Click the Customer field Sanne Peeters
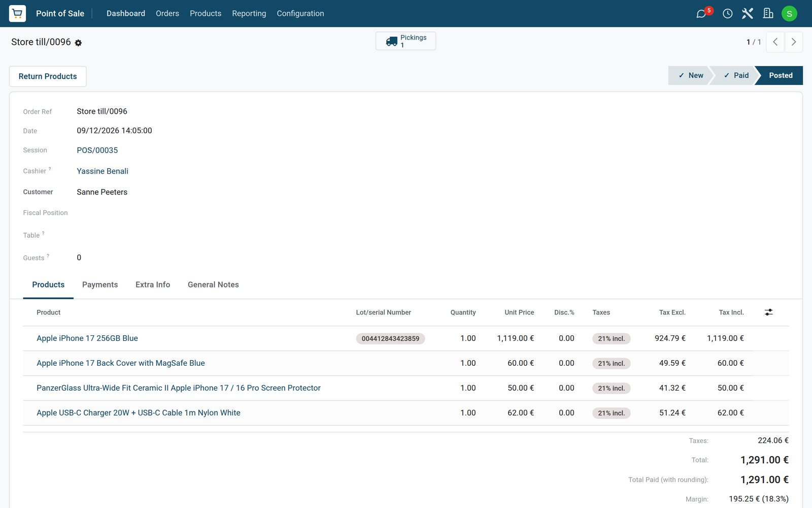Image resolution: width=812 pixels, height=508 pixels. point(102,192)
